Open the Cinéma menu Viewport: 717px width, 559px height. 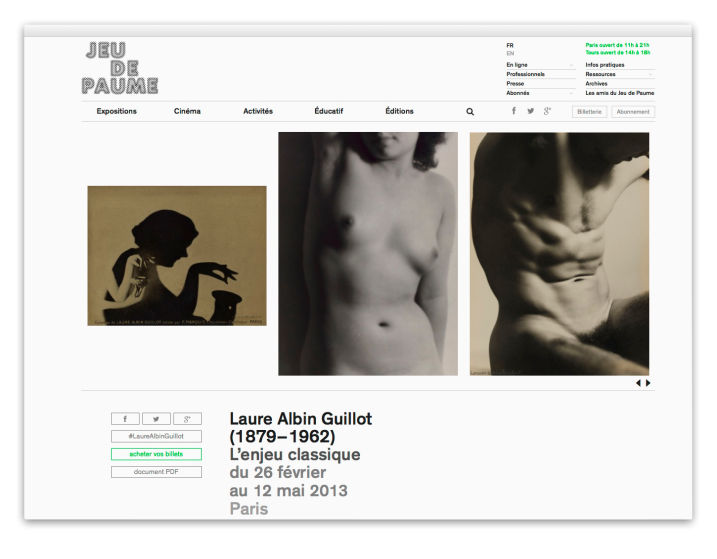[x=187, y=111]
